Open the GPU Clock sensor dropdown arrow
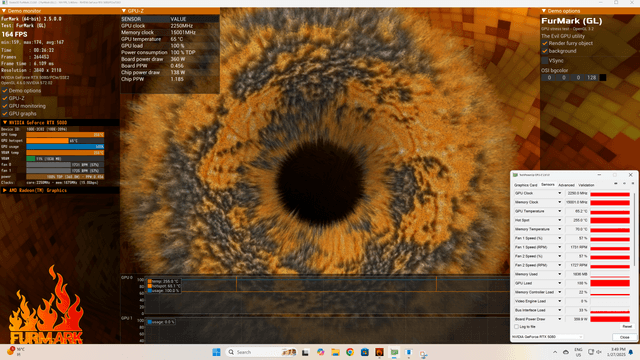Image resolution: width=640 pixels, height=360 pixels. [x=560, y=193]
